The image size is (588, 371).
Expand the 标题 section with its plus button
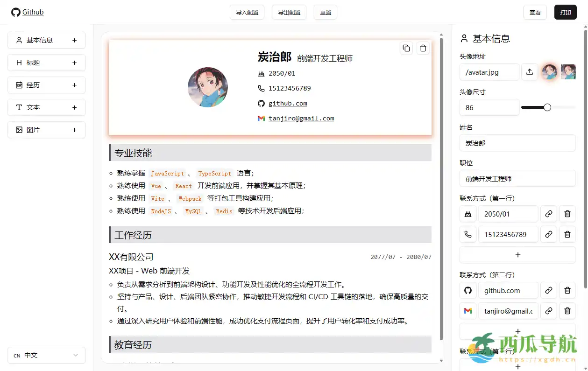click(x=74, y=63)
